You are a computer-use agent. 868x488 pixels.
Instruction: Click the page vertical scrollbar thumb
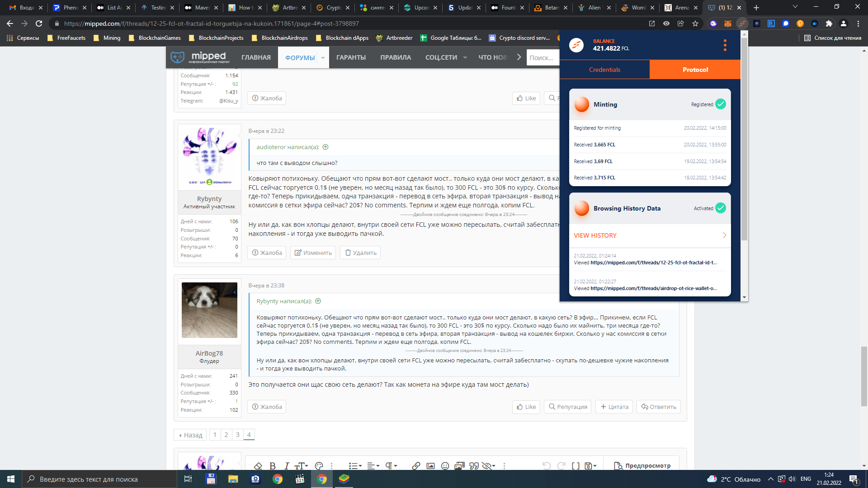click(x=864, y=376)
